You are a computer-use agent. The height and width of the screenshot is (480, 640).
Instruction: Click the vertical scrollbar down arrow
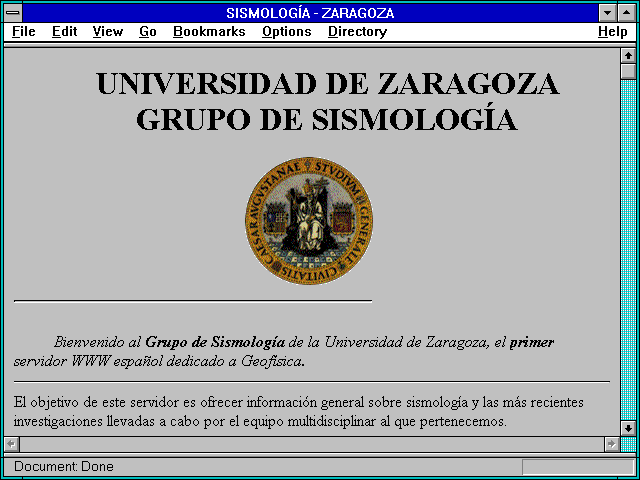tap(628, 428)
